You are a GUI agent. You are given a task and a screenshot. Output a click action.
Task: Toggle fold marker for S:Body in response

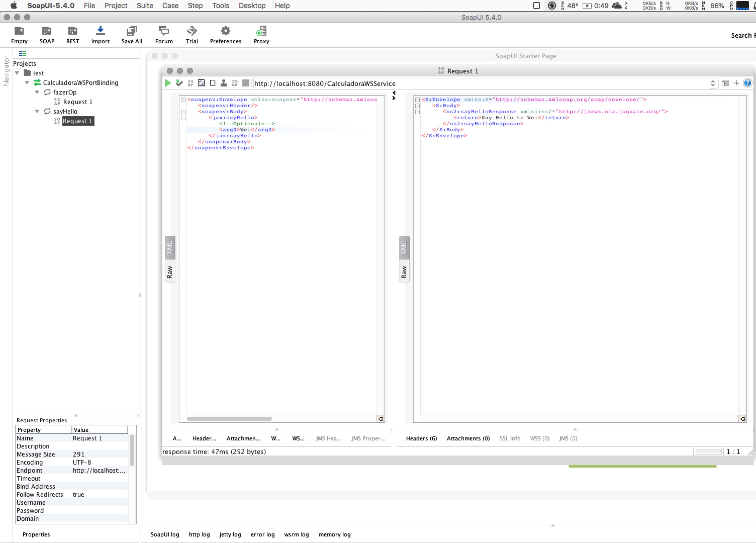(x=417, y=106)
